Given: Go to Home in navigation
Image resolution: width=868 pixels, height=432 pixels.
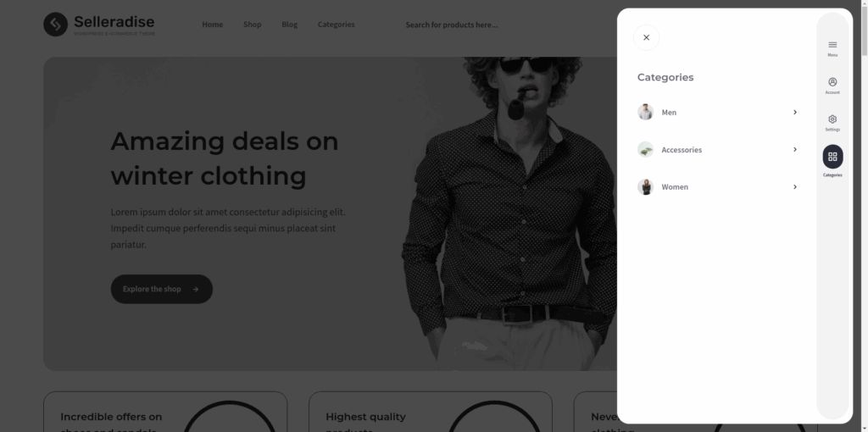Looking at the screenshot, I should [213, 25].
